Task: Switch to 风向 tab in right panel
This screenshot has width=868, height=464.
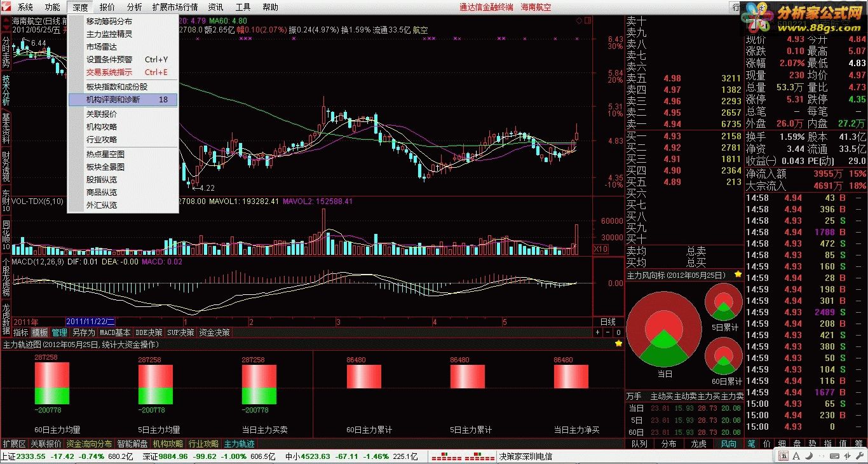Action: pyautogui.click(x=728, y=444)
